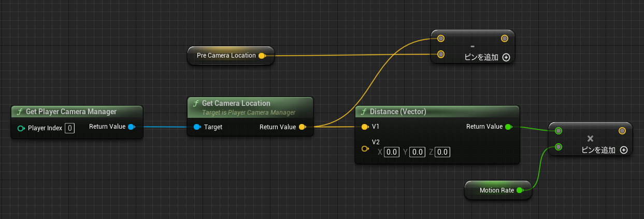Click the top input pin of the multiply node
This screenshot has width=644, height=219.
click(x=559, y=131)
